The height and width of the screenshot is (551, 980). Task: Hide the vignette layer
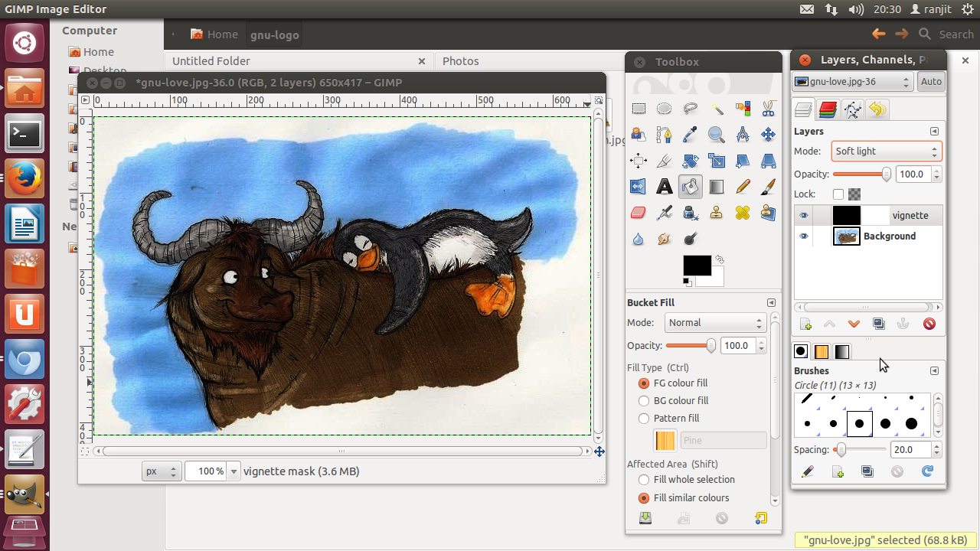tap(804, 215)
